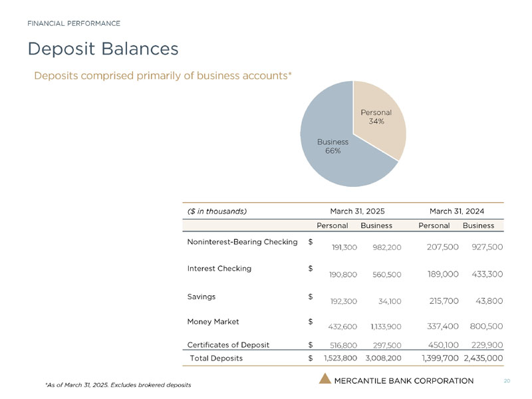Screen dimensions: 532x399
Task: Select the Total Deposits row label
Action: click(x=216, y=358)
